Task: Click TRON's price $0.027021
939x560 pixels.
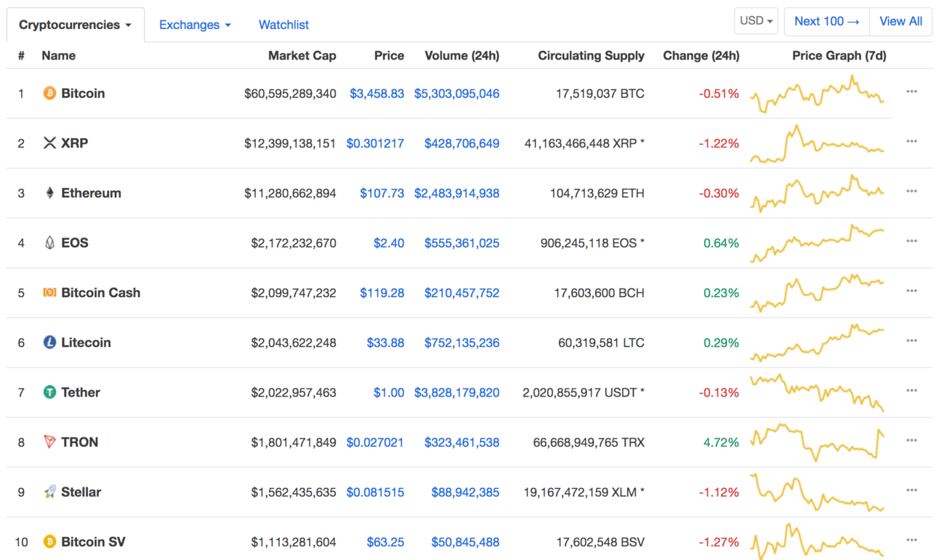Action: click(375, 442)
